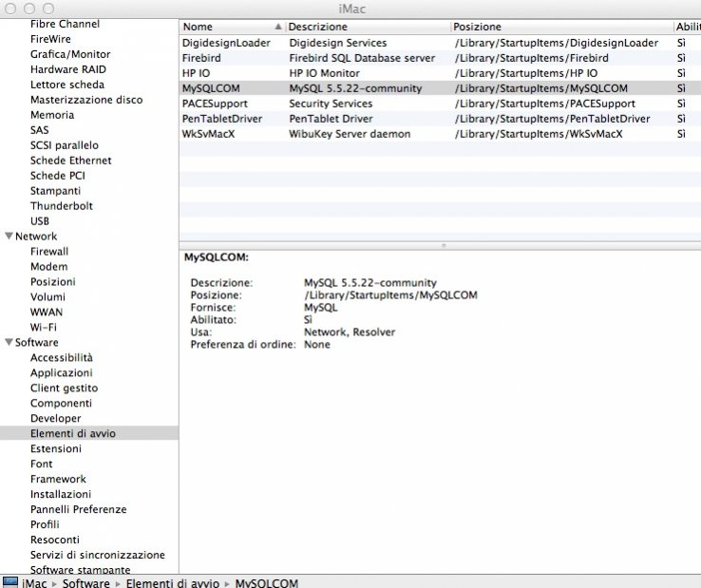Click the WibuKey Server daemon description
701x588 pixels.
coord(350,134)
